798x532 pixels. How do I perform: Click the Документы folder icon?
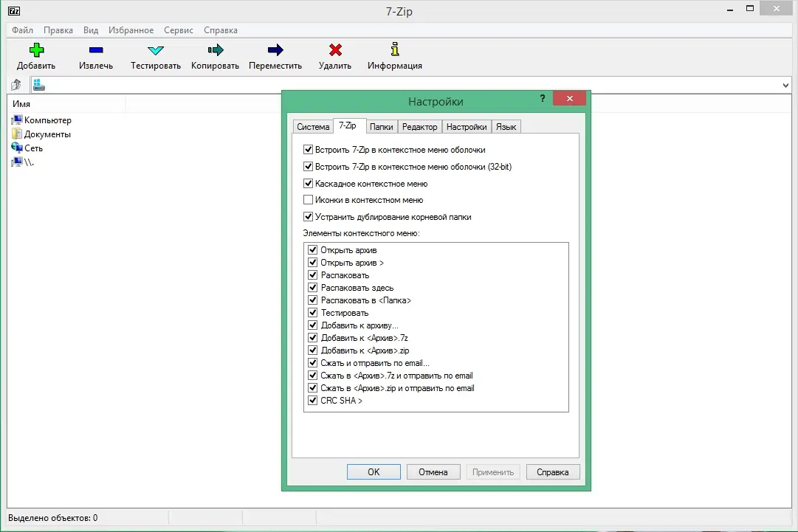(x=17, y=134)
